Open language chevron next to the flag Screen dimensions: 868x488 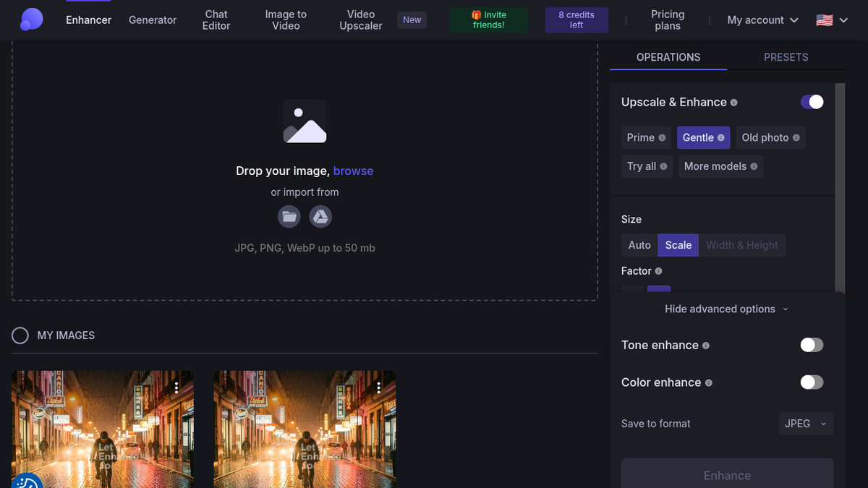coord(843,20)
